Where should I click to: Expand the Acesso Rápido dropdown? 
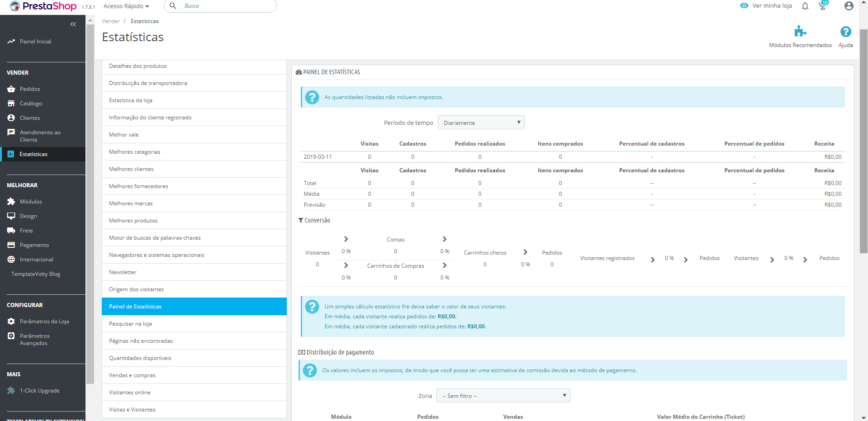pyautogui.click(x=126, y=6)
